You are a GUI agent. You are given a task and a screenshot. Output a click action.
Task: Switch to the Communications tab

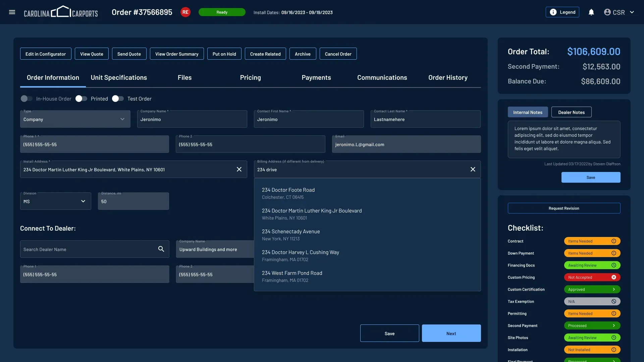(x=382, y=77)
